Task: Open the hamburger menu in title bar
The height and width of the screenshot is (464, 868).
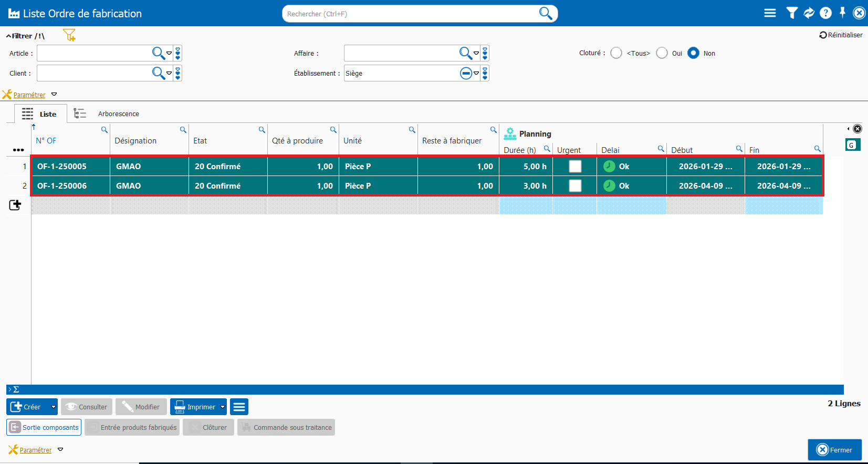Action: 770,13
